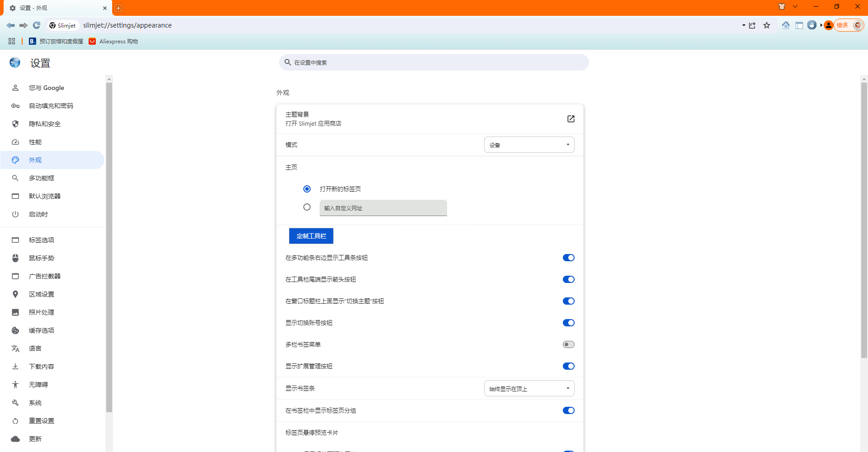
Task: Open the account switch profile icon
Action: [829, 25]
